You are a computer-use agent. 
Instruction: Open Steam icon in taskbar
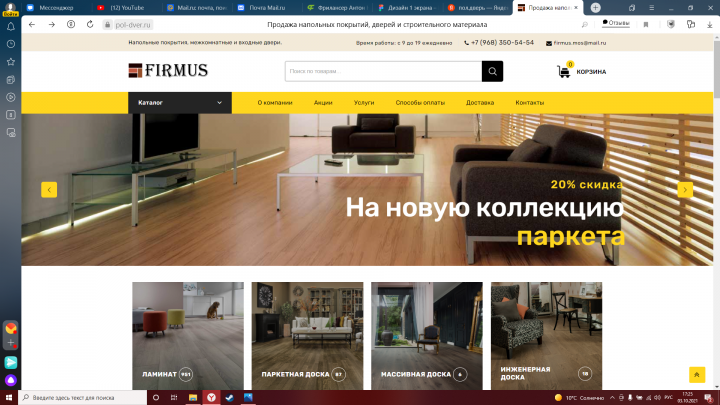click(230, 398)
